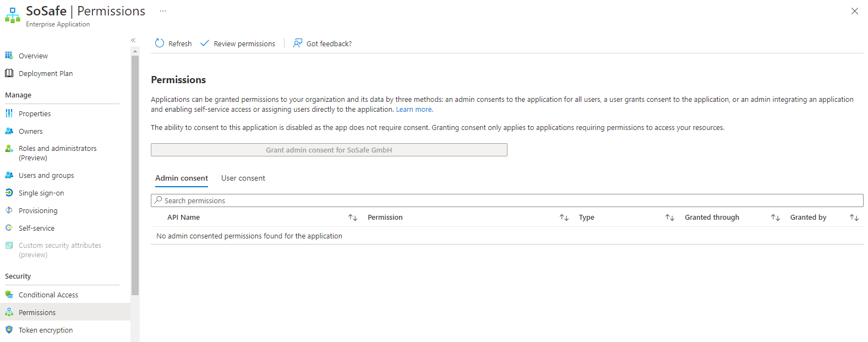Open the Learn more link

click(414, 110)
